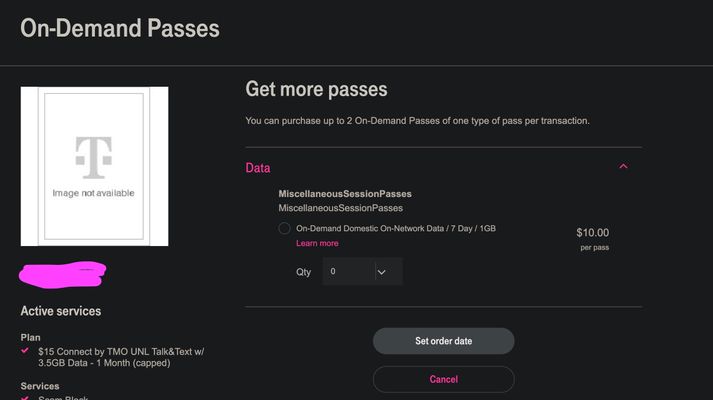The width and height of the screenshot is (713, 400).
Task: Click the pink checkmark beside the plan
Action: 25,350
